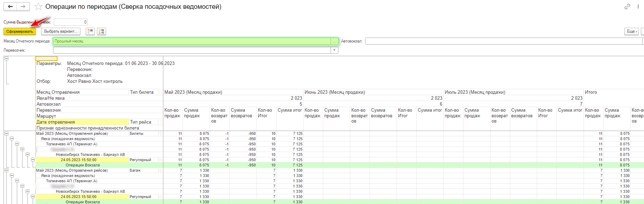Collapse the report parameters header group
644x204 pixels.
point(6,59)
